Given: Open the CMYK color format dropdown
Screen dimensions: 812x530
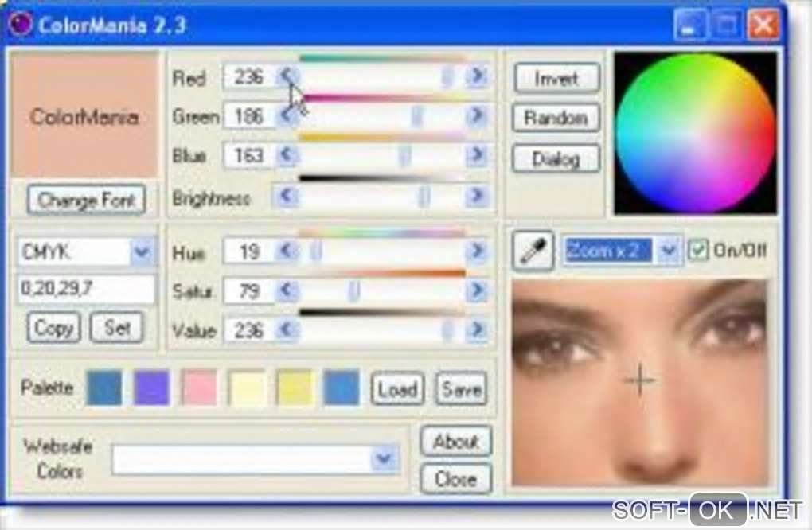Looking at the screenshot, I should pyautogui.click(x=142, y=252).
